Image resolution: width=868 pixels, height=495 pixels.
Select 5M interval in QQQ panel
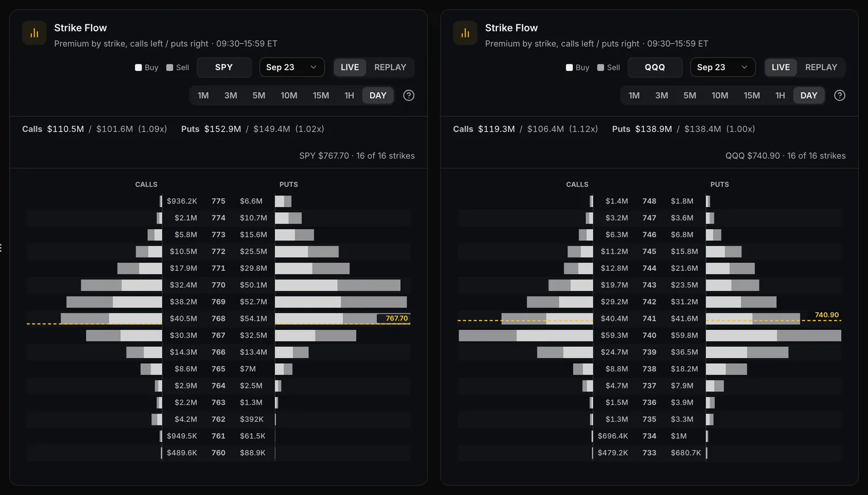(690, 96)
